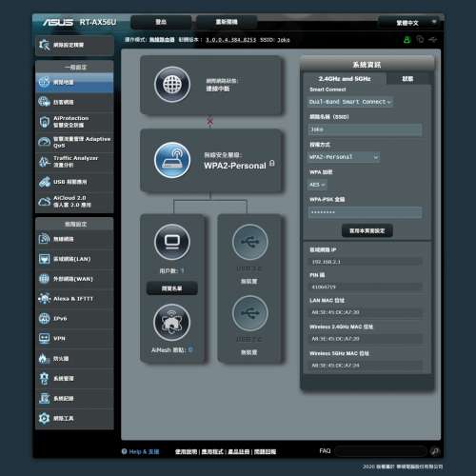This screenshot has width=476, height=476.
Task: Click the logout button in the header
Action: pos(161,22)
